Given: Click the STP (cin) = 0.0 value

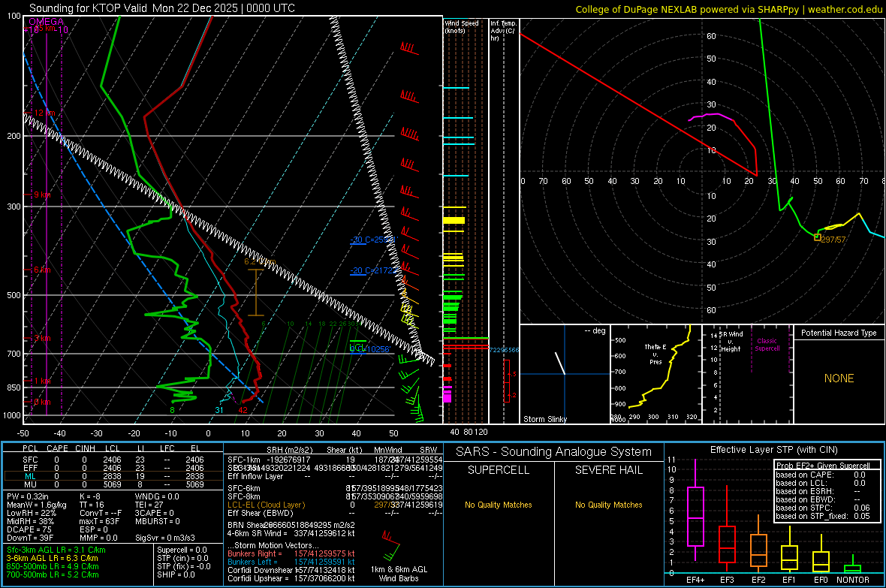Looking at the screenshot, I should click(182, 558).
